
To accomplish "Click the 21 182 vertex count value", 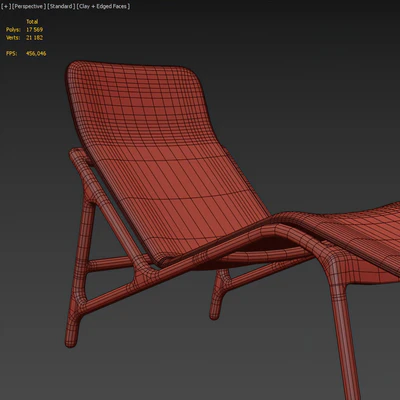I will tap(34, 38).
